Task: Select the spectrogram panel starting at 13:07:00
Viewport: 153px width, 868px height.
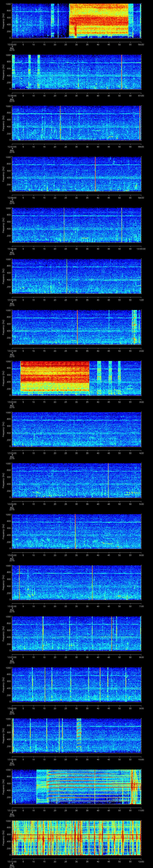Action: pyautogui.click(x=76, y=633)
